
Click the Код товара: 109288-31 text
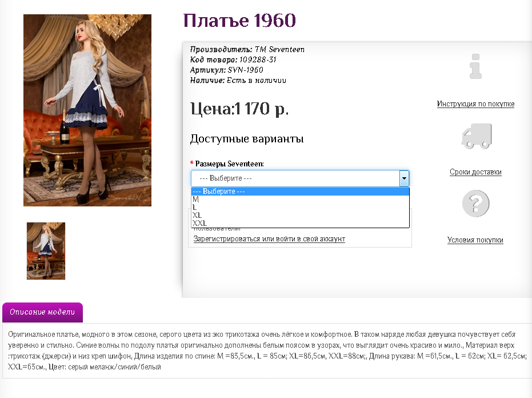pos(233,60)
